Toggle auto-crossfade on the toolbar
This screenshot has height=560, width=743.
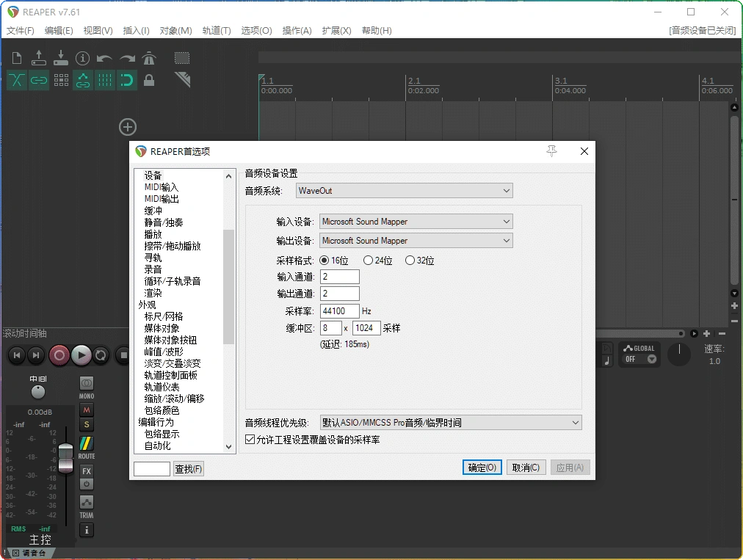16,80
